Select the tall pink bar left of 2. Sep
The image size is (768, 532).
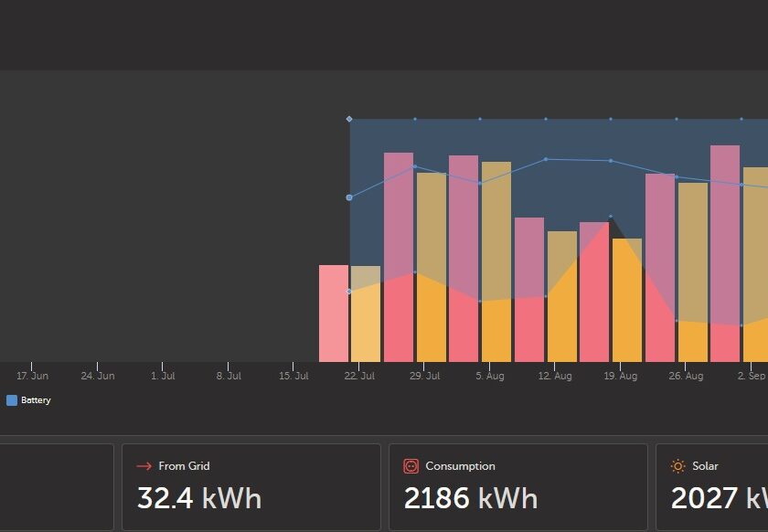click(725, 252)
